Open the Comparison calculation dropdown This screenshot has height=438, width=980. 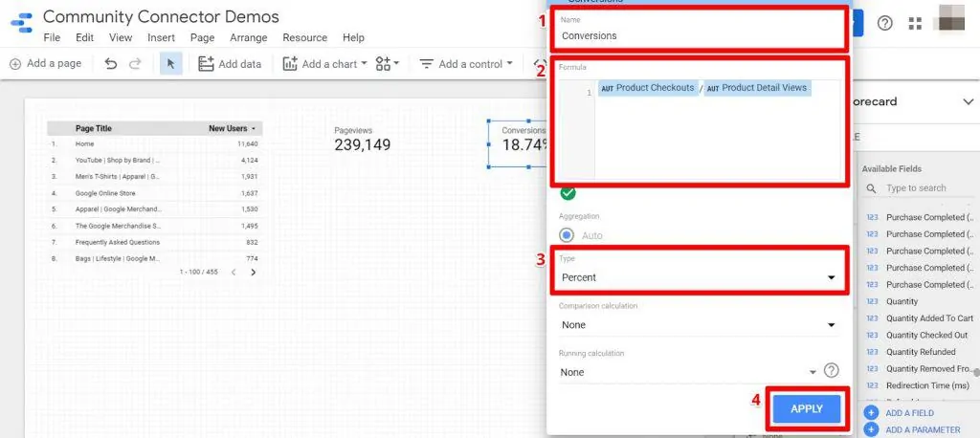[x=698, y=325]
